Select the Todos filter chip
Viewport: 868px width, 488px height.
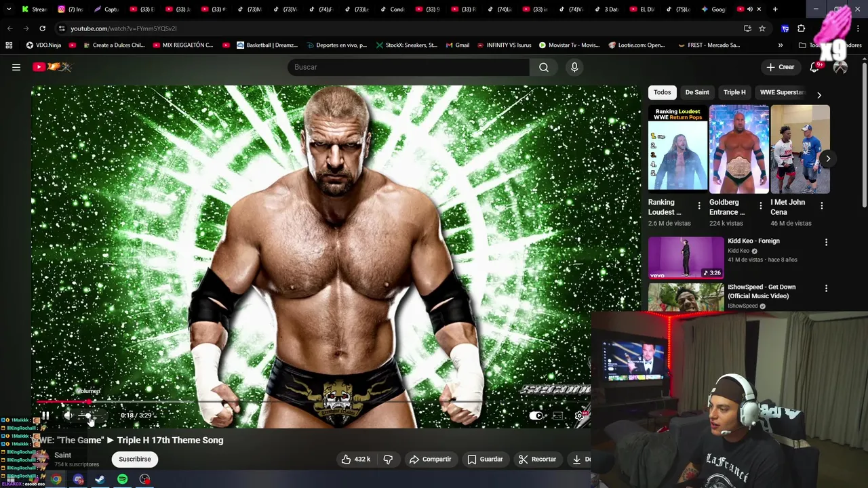663,92
